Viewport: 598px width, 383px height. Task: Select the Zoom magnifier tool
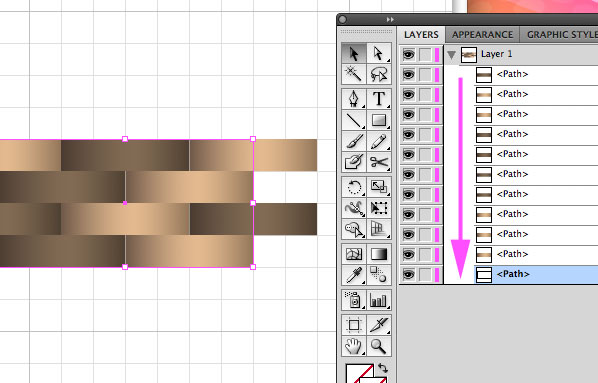379,346
